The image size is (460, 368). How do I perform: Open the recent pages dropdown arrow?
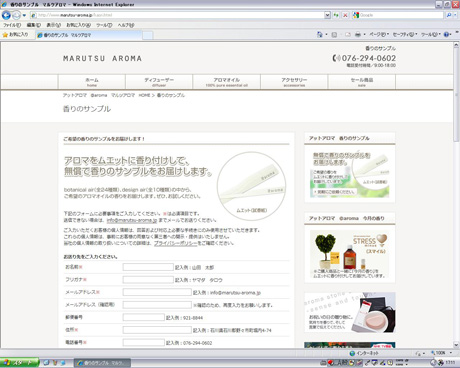pyautogui.click(x=24, y=15)
